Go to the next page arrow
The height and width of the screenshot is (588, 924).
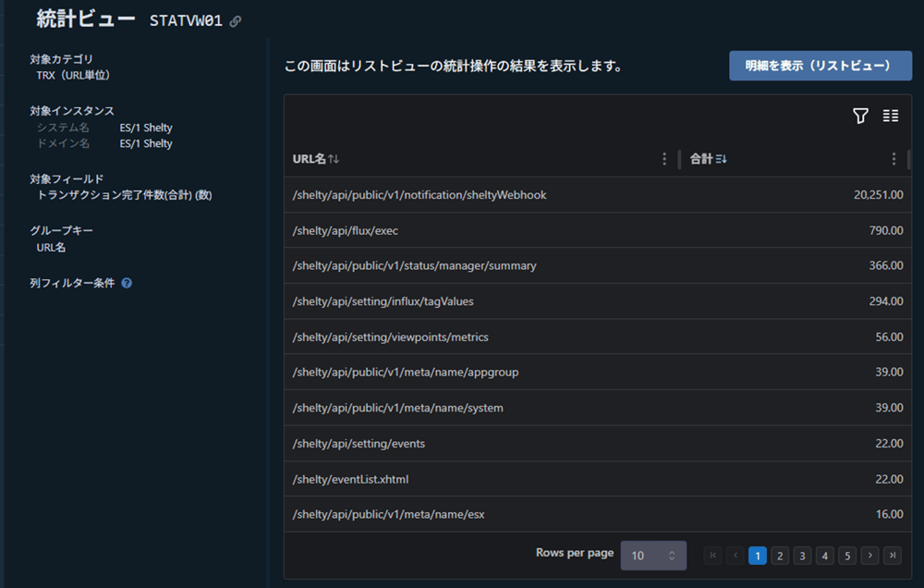tap(869, 556)
